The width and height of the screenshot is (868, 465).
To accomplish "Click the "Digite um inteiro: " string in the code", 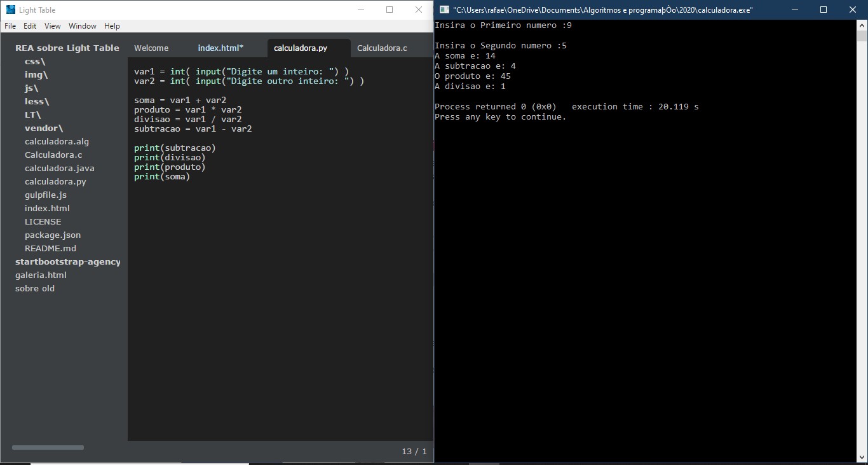I will 280,72.
